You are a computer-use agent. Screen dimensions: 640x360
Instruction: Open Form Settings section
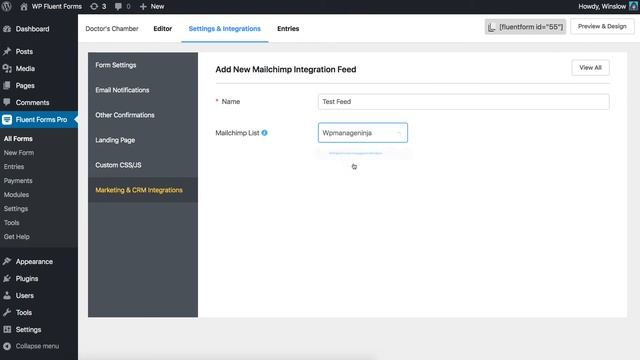(x=116, y=65)
